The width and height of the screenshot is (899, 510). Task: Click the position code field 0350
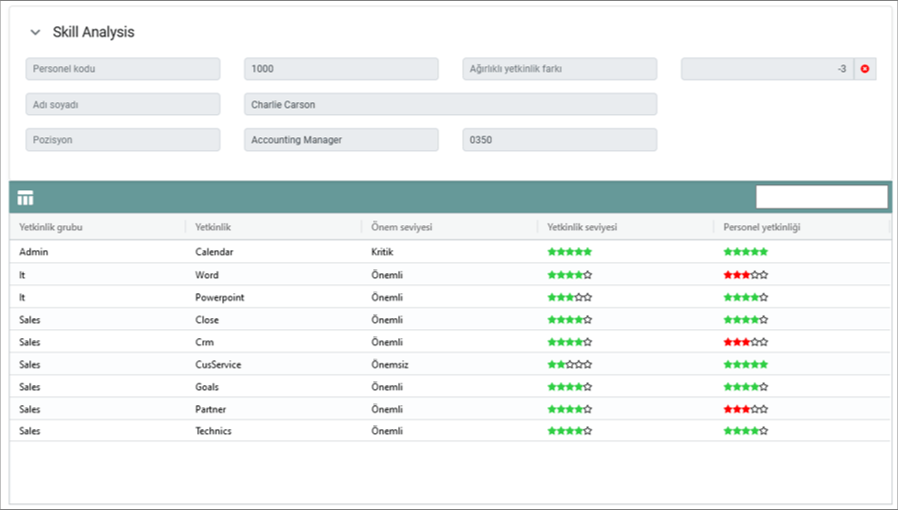click(559, 140)
